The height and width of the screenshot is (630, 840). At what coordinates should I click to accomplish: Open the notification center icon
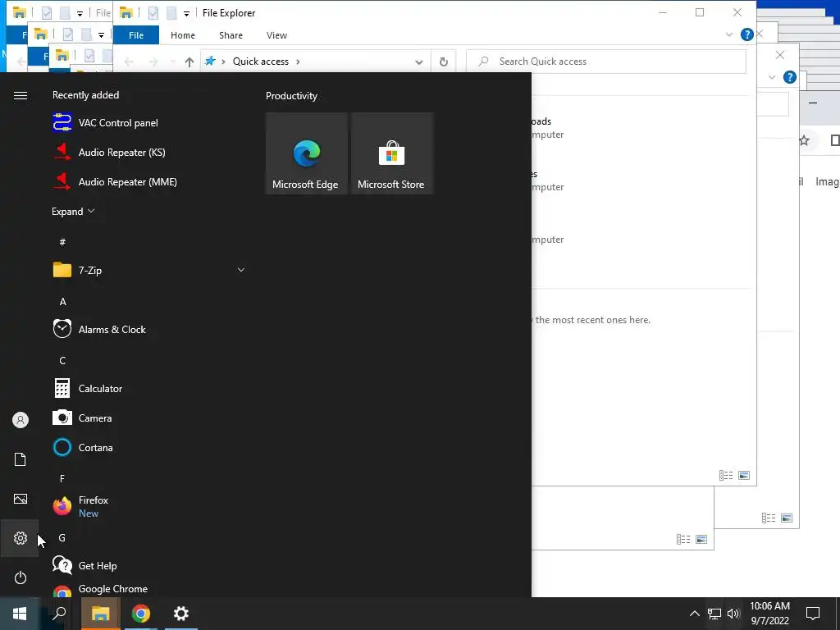[x=813, y=614]
